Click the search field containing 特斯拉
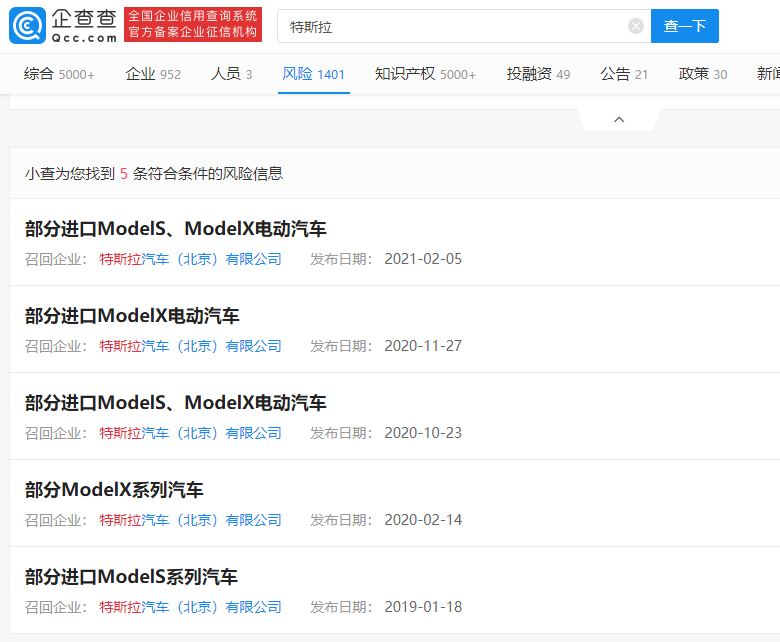This screenshot has height=642, width=780. (x=450, y=26)
